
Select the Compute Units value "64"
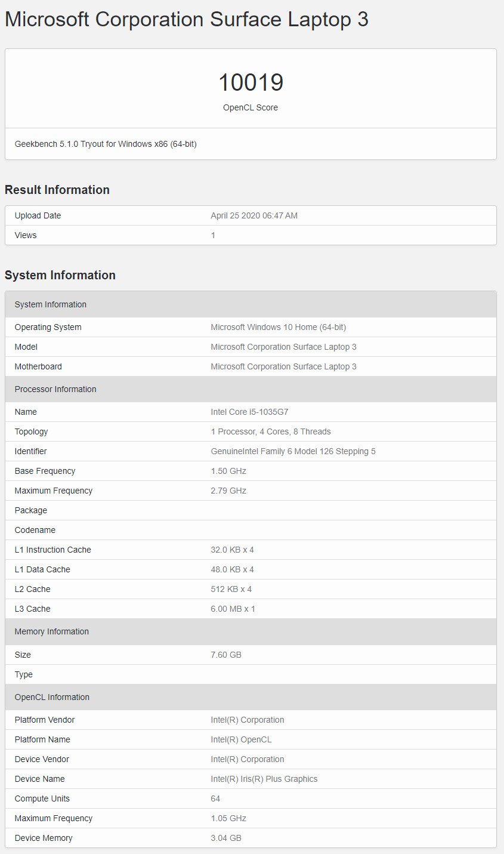tap(215, 798)
